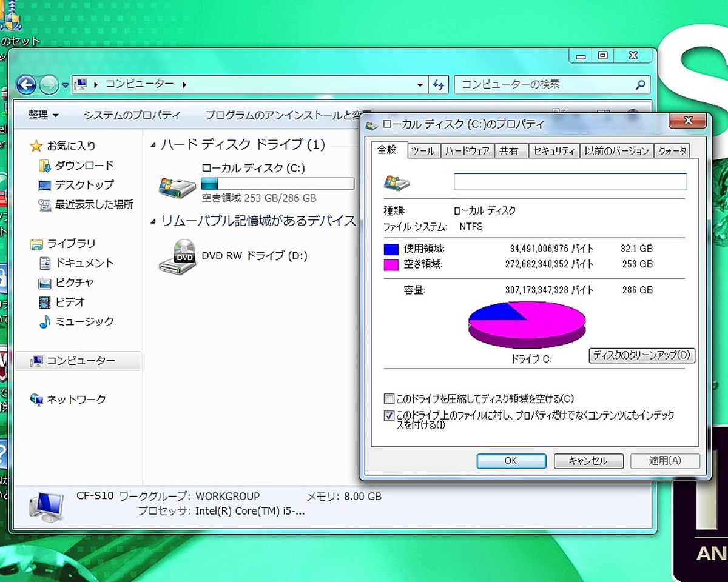Select コンピューター in navigation pane
This screenshot has width=728, height=582.
pos(78,361)
